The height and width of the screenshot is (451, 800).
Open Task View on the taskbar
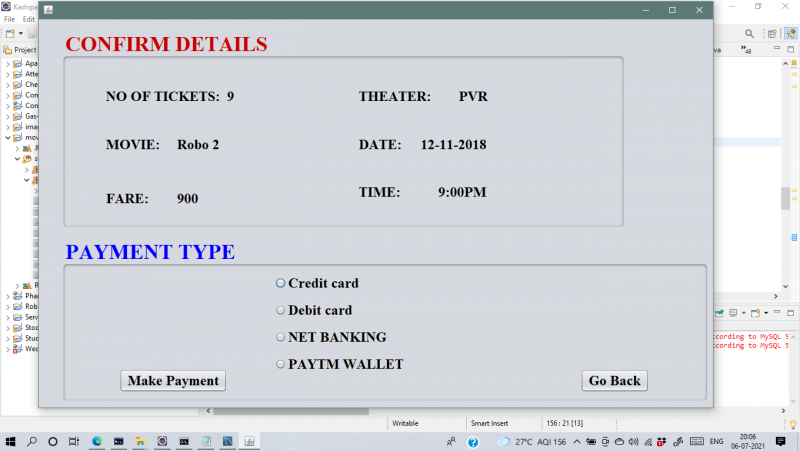click(74, 442)
